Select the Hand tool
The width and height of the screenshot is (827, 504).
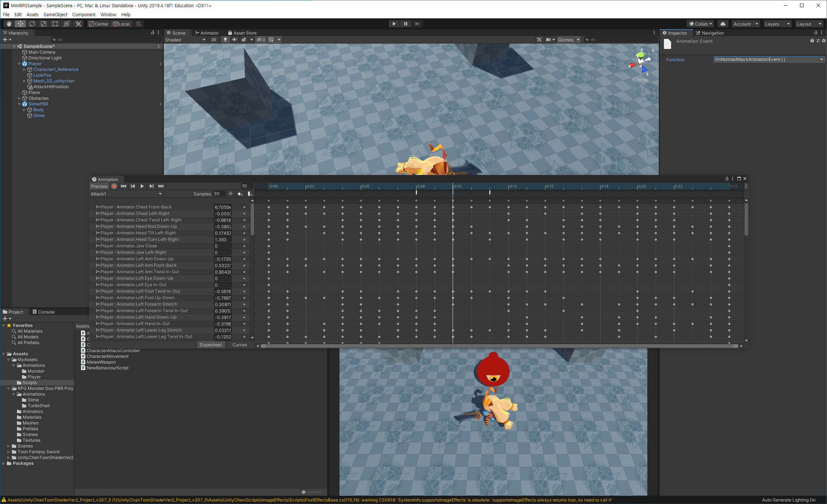9,24
